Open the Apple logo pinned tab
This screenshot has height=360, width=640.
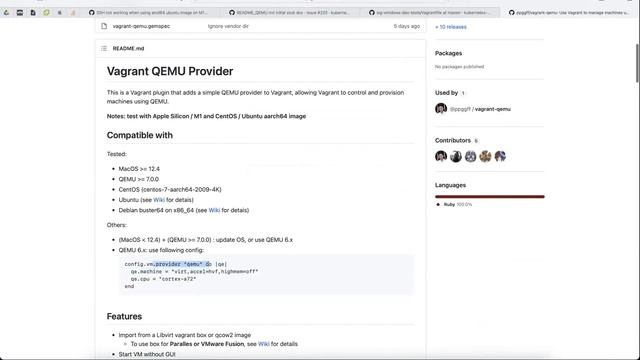[60, 13]
